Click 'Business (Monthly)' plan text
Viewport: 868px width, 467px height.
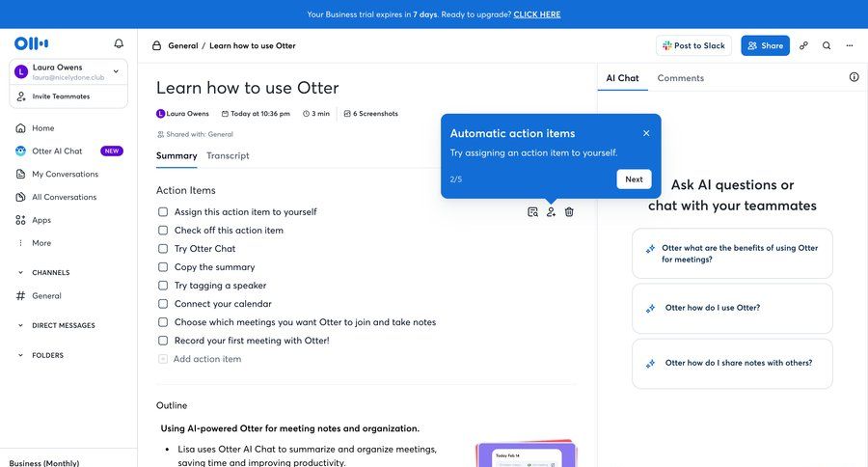tap(44, 462)
